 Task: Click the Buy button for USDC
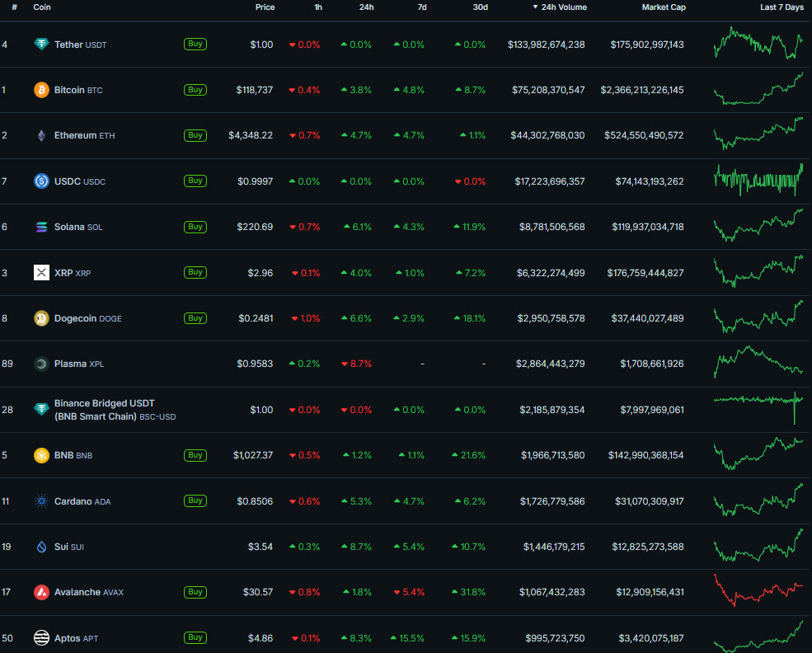click(x=195, y=181)
